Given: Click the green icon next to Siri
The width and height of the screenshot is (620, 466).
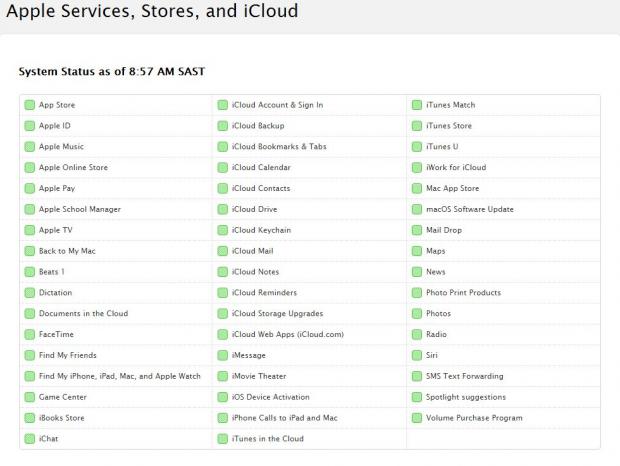Looking at the screenshot, I should tap(417, 355).
